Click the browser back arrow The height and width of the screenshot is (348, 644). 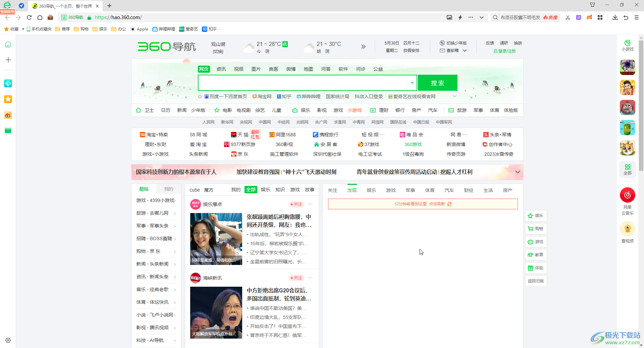point(7,17)
